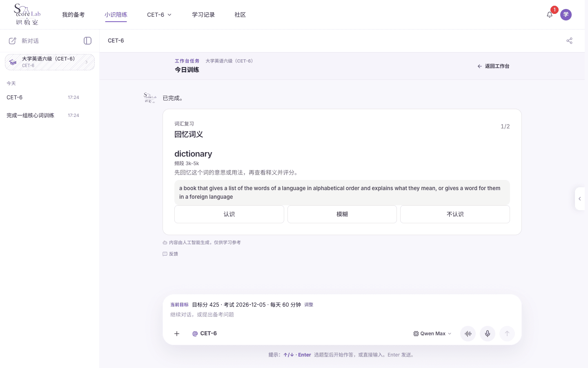
Task: Select the 小识陪练 tab
Action: tap(116, 15)
